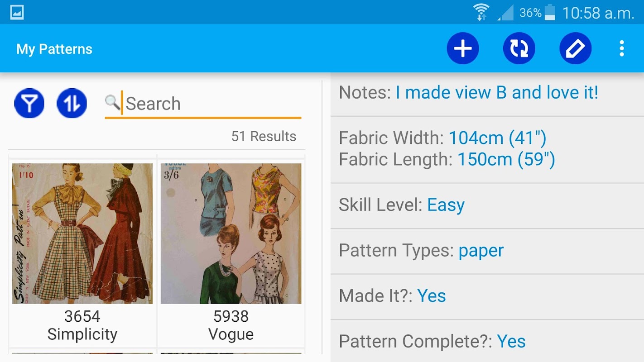Tap the battery indicator icon
Viewport: 644px width, 362px height.
pos(550,12)
